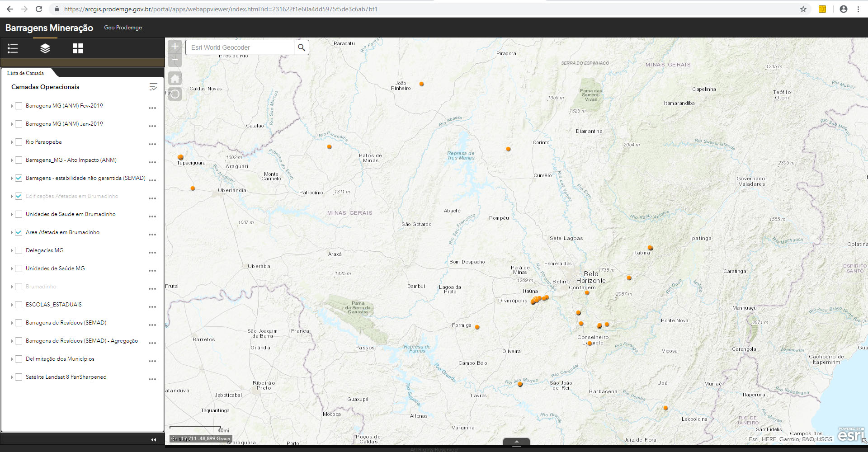This screenshot has height=452, width=868.
Task: Open options menu for Rio Paraopeba layer
Action: 152,144
